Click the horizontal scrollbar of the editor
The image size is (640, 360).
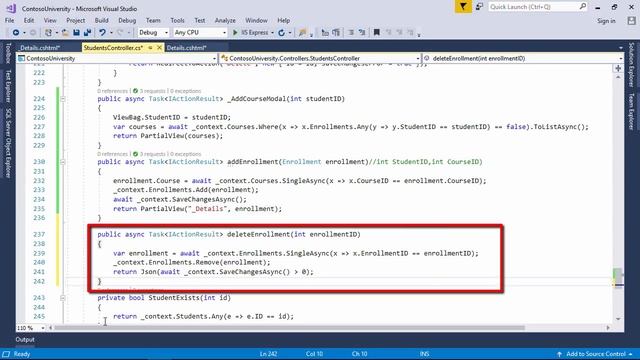(289, 328)
